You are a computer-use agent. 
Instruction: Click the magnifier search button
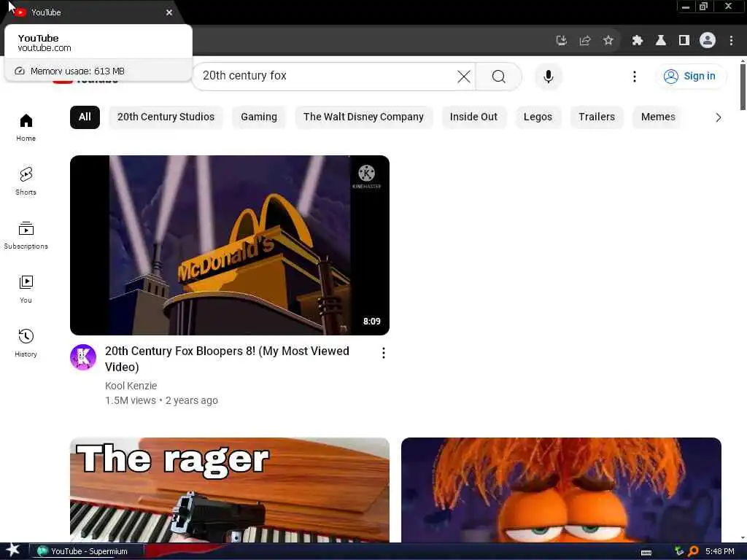tap(498, 76)
